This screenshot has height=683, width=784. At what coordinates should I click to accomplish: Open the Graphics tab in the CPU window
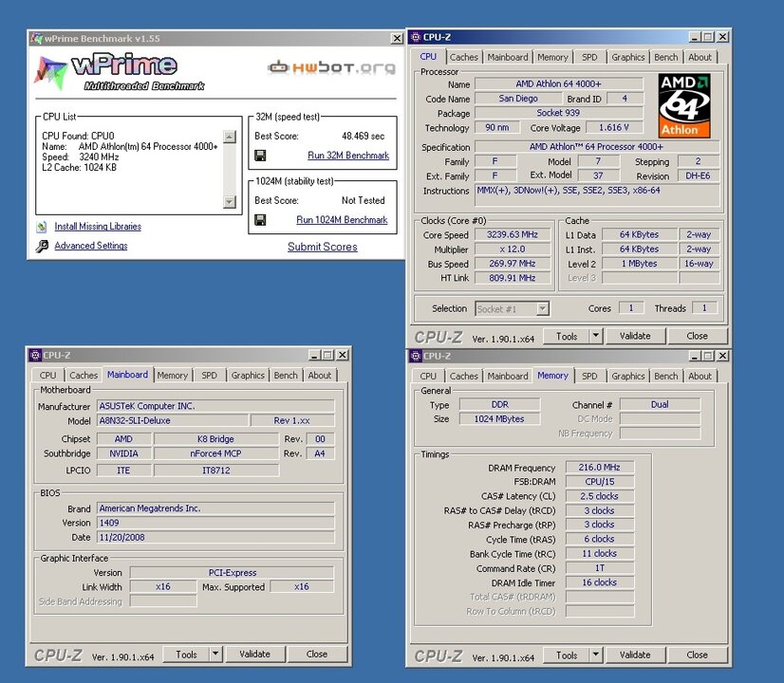628,57
